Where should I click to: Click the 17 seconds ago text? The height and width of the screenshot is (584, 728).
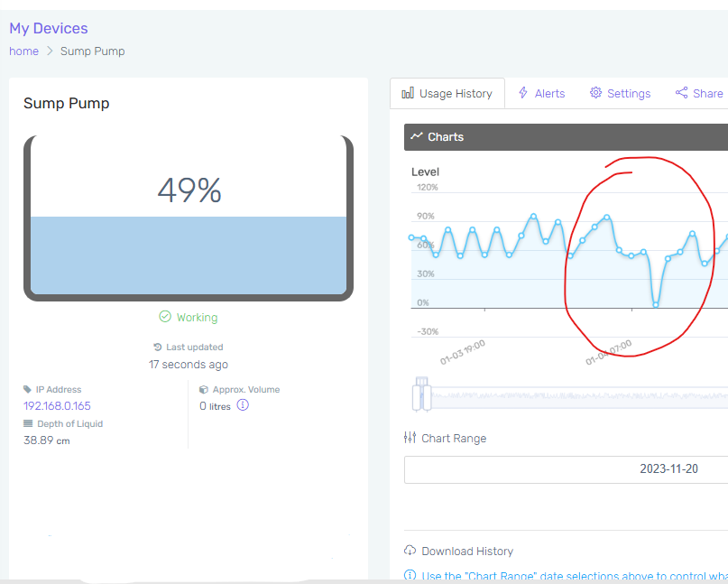point(189,365)
